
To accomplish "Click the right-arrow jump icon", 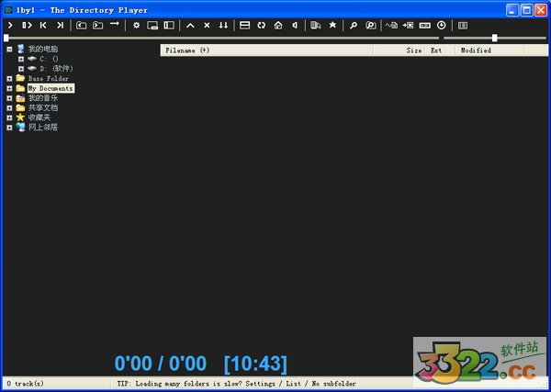I will click(115, 24).
